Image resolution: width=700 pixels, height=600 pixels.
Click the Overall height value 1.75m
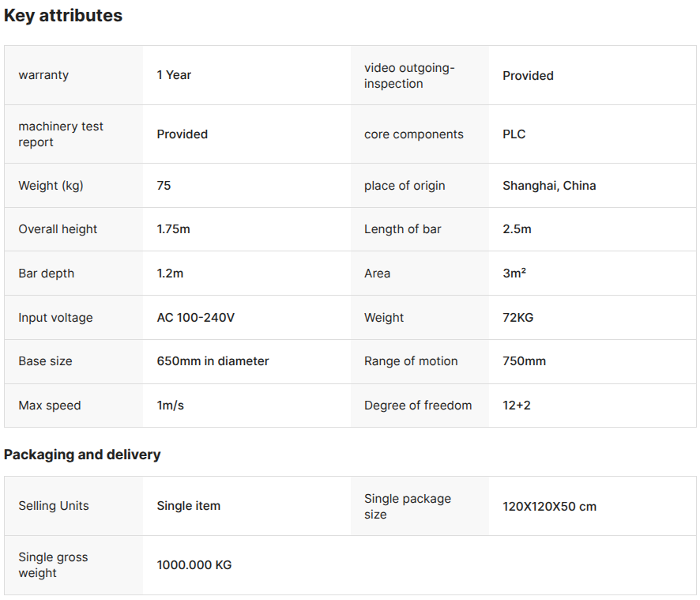pyautogui.click(x=173, y=229)
